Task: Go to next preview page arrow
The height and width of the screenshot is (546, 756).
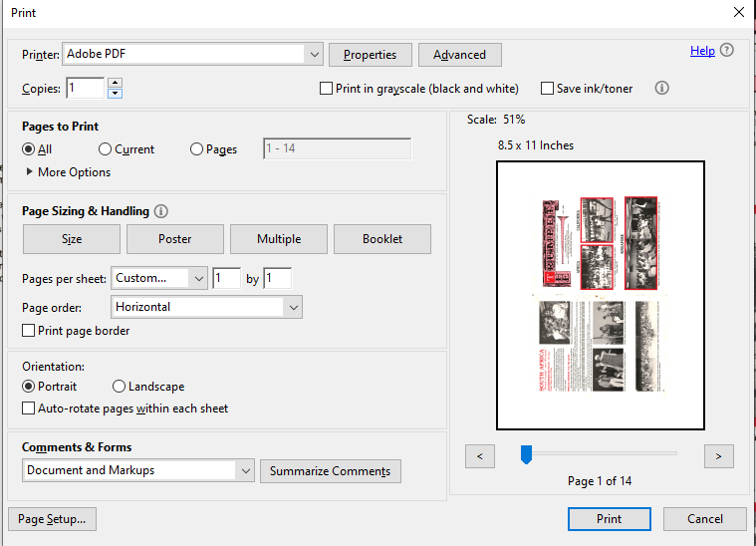Action: [718, 455]
